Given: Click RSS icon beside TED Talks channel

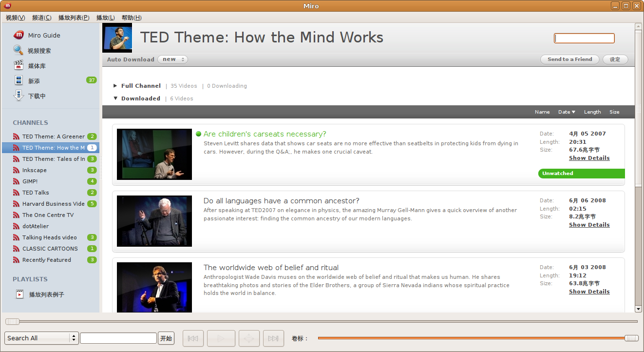Looking at the screenshot, I should [16, 193].
